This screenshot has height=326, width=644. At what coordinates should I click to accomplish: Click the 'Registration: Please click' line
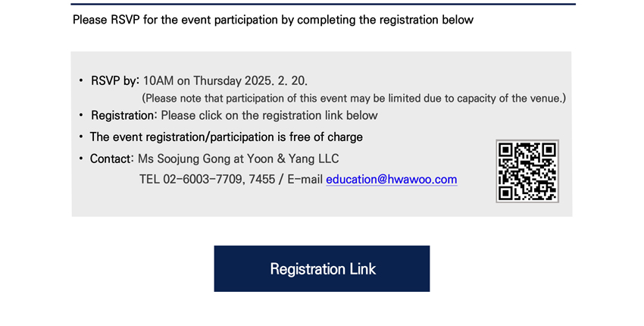tap(234, 115)
